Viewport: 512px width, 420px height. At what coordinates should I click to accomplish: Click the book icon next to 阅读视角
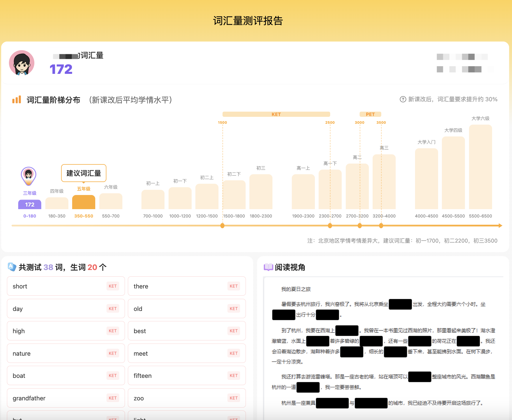click(268, 267)
